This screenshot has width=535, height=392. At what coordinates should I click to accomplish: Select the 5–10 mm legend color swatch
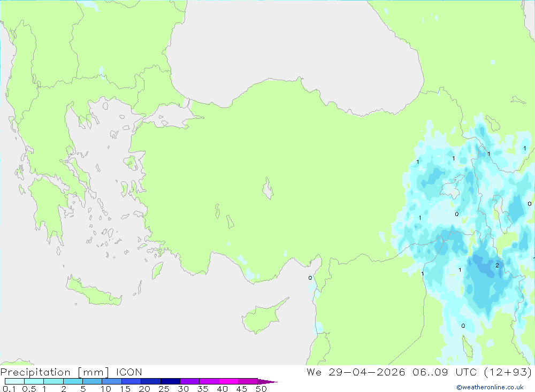tap(93, 381)
